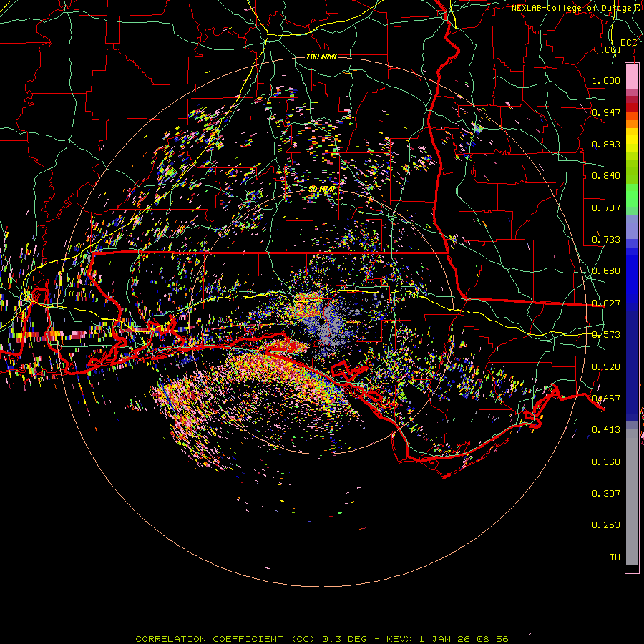This screenshot has width=644, height=644.
Task: Click the 1.000 legend value
Action: point(606,80)
